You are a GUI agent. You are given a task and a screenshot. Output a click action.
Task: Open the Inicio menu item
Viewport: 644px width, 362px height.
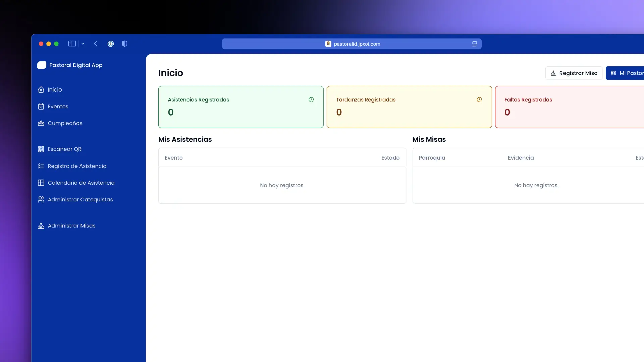pyautogui.click(x=55, y=89)
